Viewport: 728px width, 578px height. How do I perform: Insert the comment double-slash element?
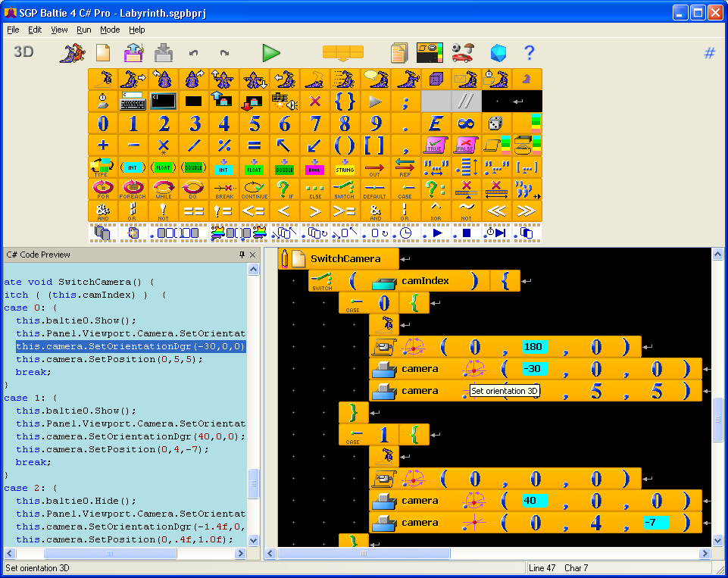pyautogui.click(x=466, y=102)
